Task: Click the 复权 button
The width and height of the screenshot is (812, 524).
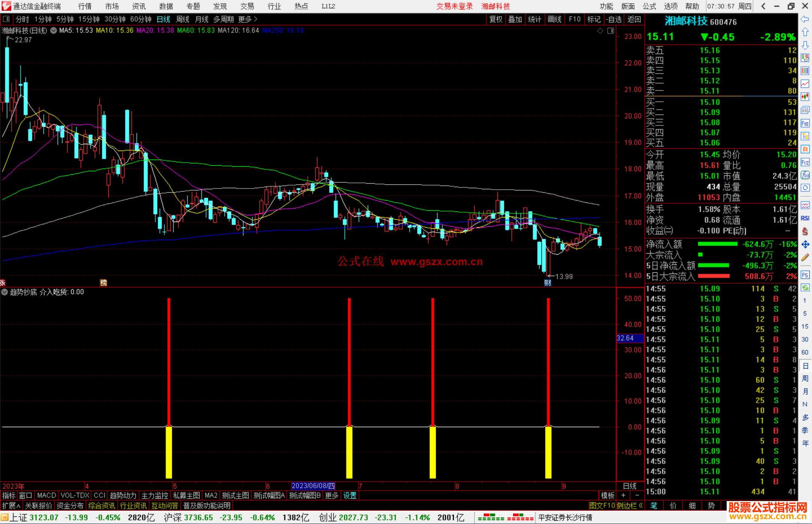Action: click(496, 19)
